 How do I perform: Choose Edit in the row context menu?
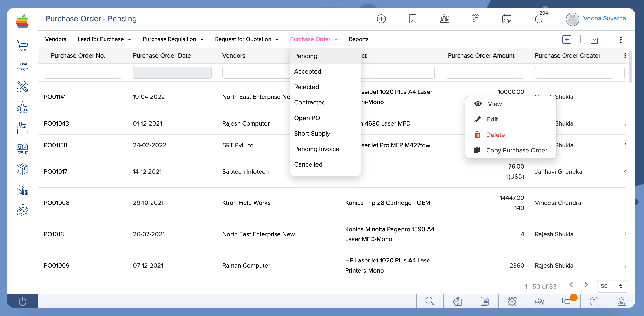[x=511, y=119]
